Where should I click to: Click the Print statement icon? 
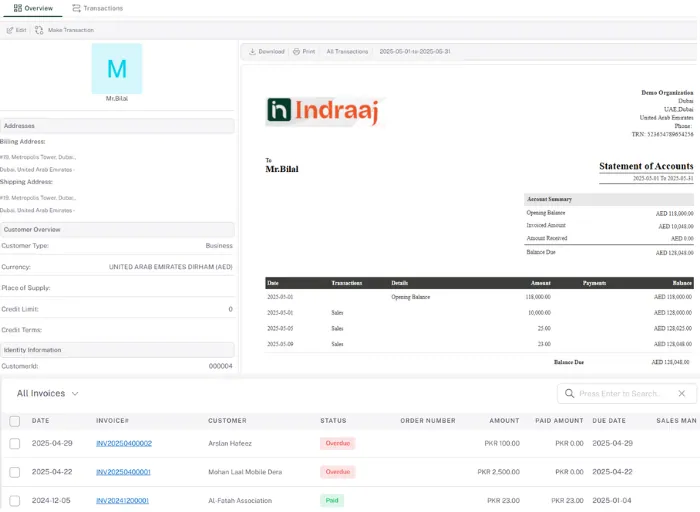(297, 51)
